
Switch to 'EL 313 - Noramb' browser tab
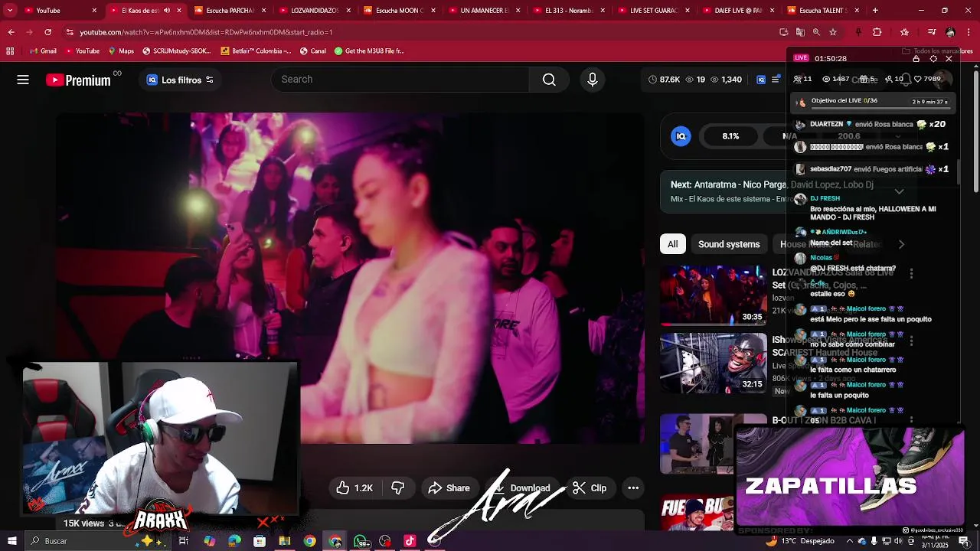pos(568,11)
